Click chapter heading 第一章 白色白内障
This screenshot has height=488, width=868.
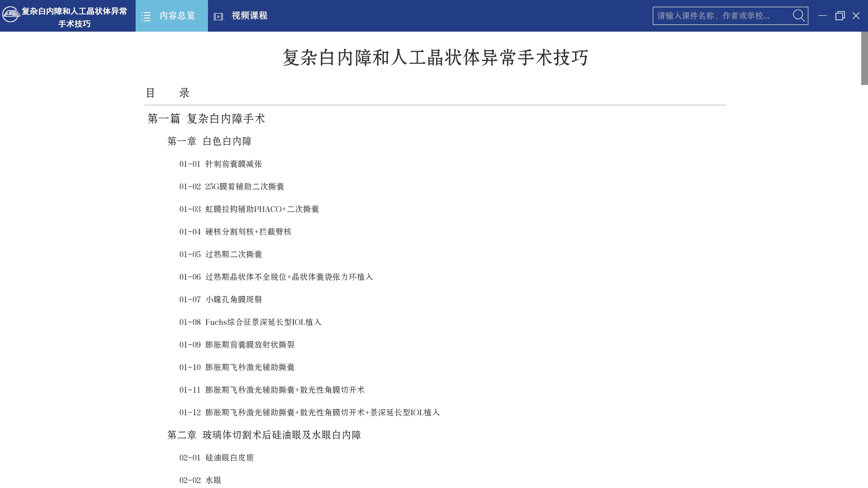tap(209, 141)
